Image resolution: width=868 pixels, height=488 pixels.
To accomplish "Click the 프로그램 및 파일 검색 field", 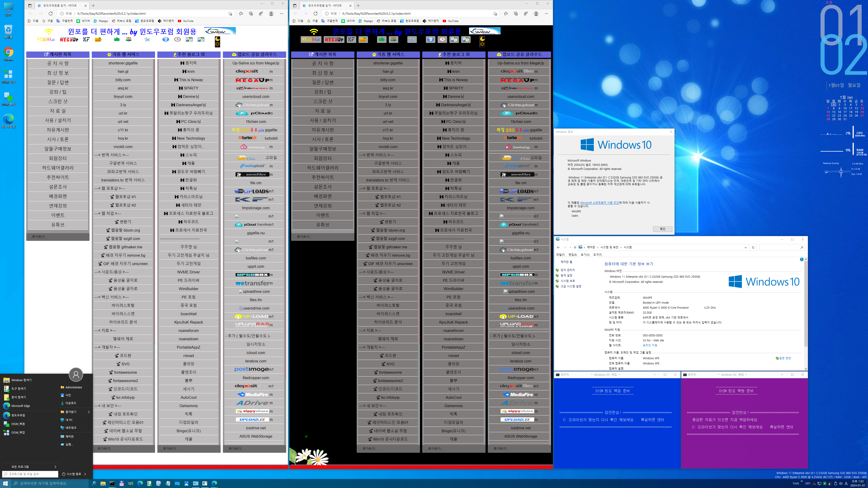I will [30, 474].
